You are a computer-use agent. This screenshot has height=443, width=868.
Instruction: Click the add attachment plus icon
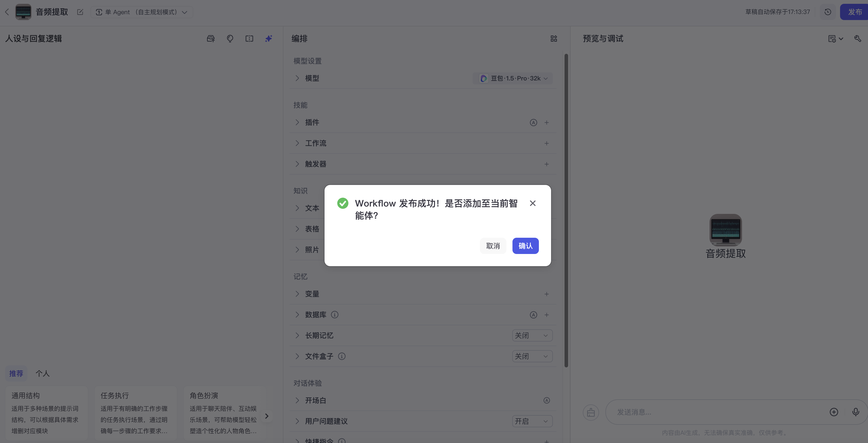[834, 412]
